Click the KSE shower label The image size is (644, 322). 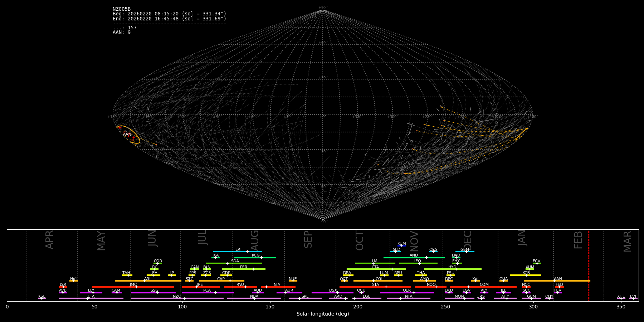pyautogui.click(x=42, y=297)
